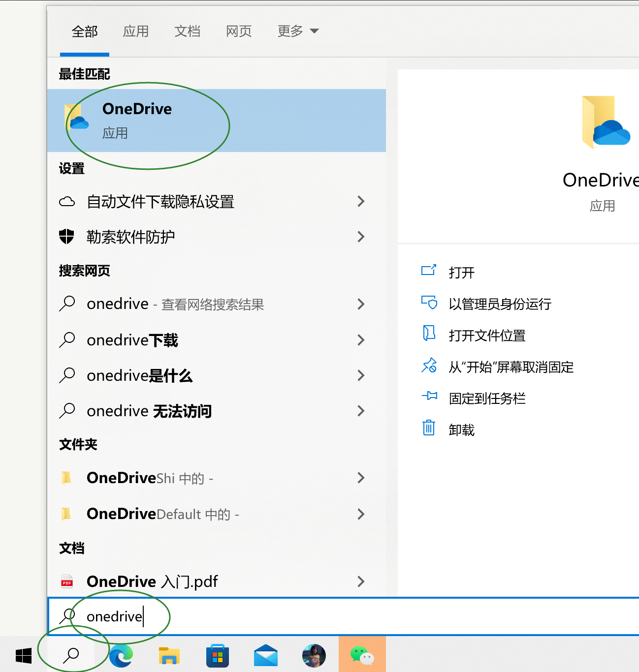Click 打开文件位置 for OneDrive

(488, 335)
